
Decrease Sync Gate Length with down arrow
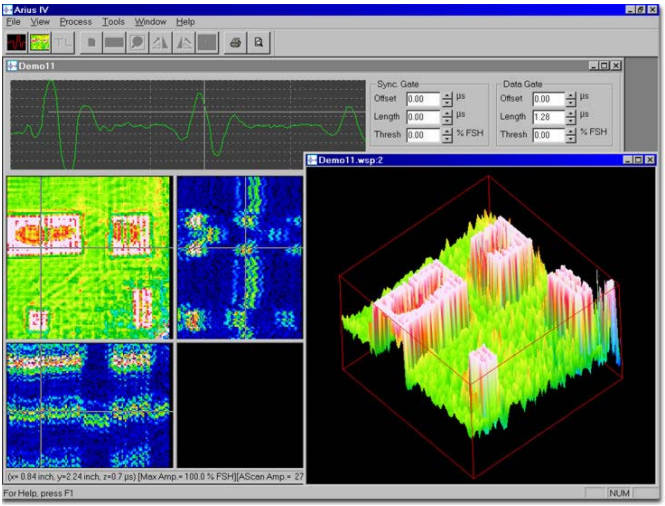[x=447, y=121]
